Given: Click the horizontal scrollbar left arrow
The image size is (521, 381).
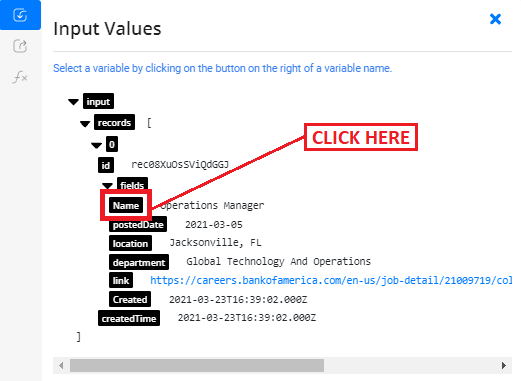Looking at the screenshot, I should [61, 365].
